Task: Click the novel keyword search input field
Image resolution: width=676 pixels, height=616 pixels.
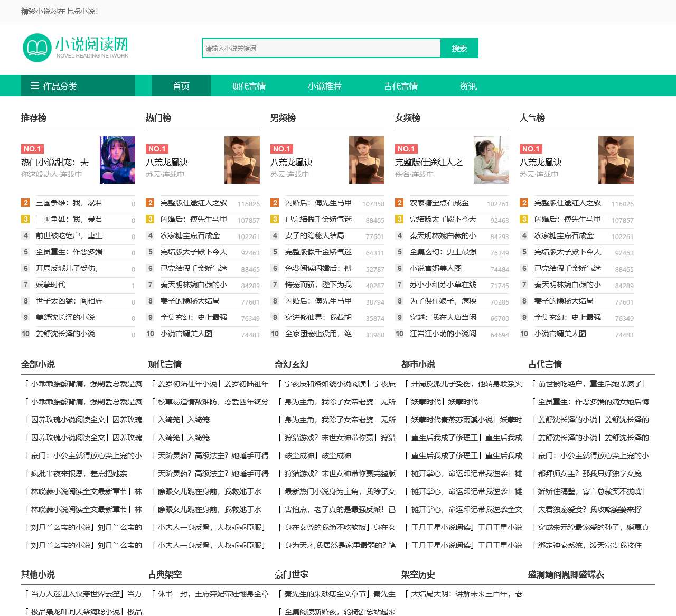Action: tap(317, 48)
